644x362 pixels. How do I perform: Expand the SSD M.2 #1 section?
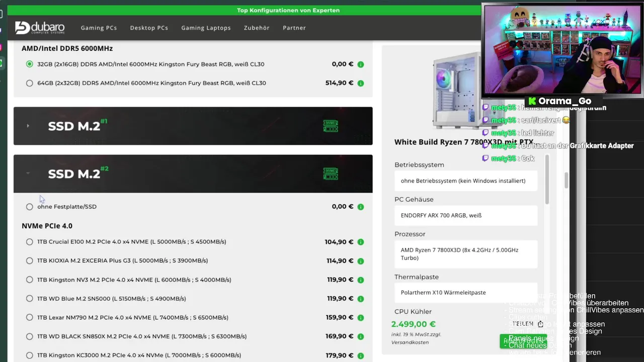pos(193,126)
